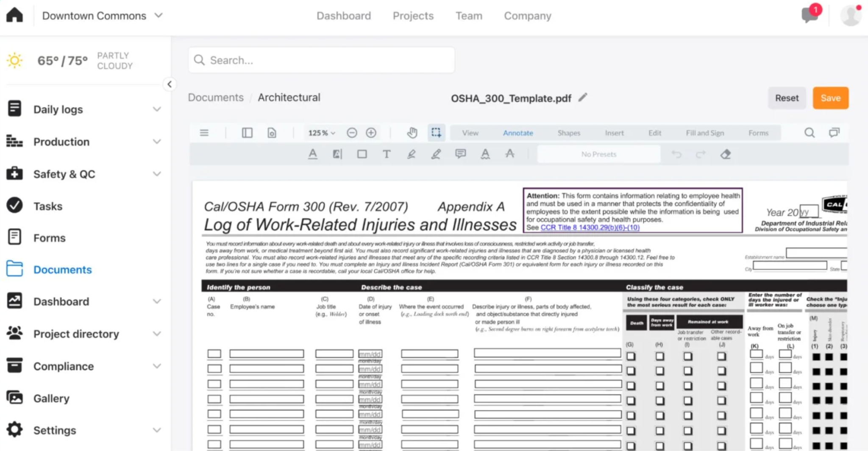The height and width of the screenshot is (451, 868).
Task: Open the 125% zoom level dropdown
Action: (322, 133)
